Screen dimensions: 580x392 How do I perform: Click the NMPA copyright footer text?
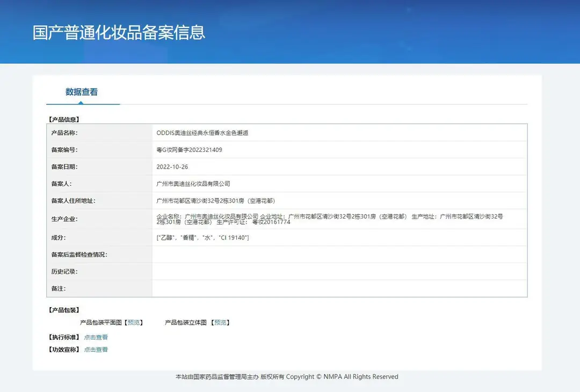click(x=287, y=377)
